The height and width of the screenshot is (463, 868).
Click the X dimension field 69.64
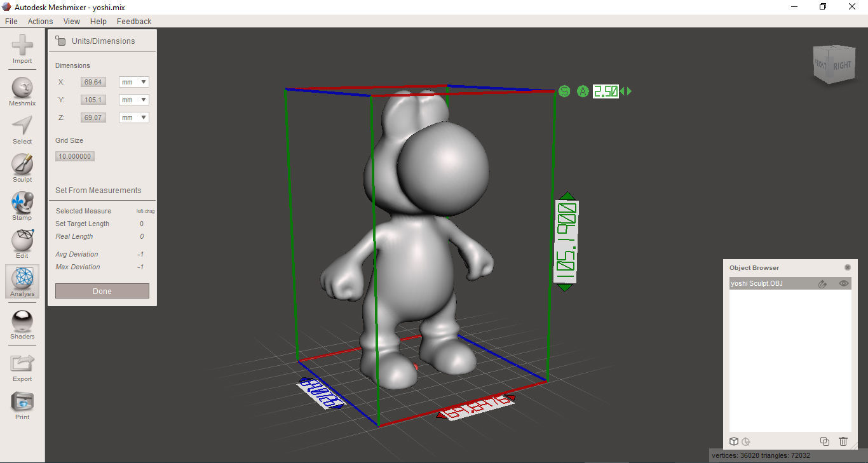point(93,82)
